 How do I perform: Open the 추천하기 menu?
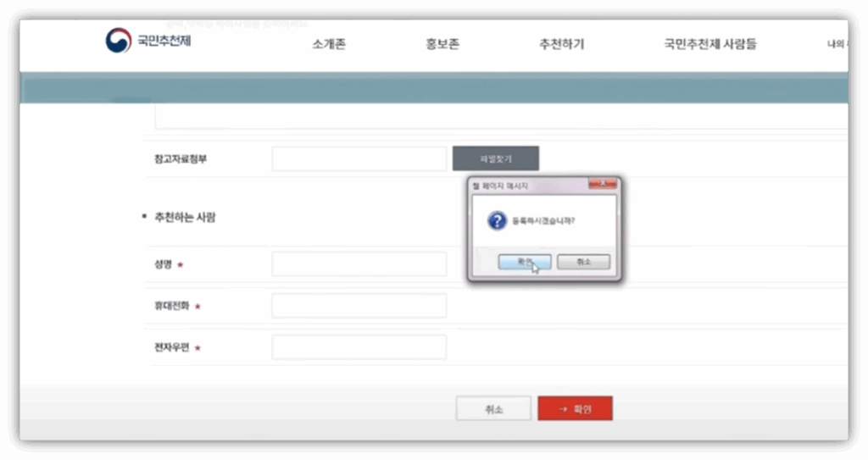[561, 44]
